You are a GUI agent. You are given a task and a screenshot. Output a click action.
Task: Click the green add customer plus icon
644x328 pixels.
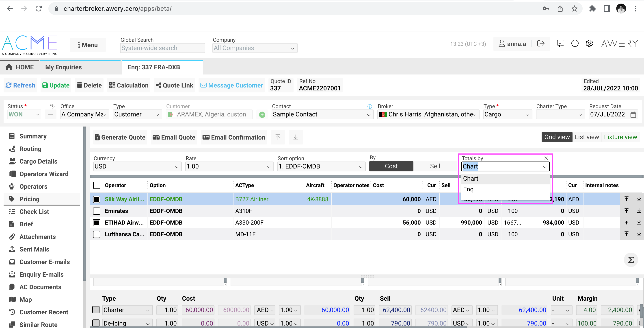click(262, 115)
